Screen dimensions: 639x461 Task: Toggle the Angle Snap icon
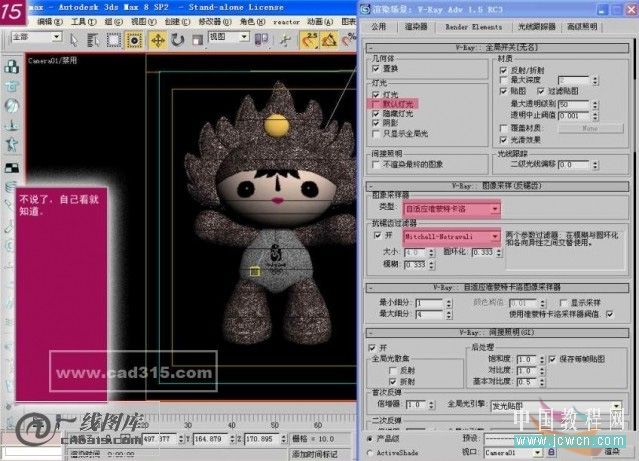(328, 40)
